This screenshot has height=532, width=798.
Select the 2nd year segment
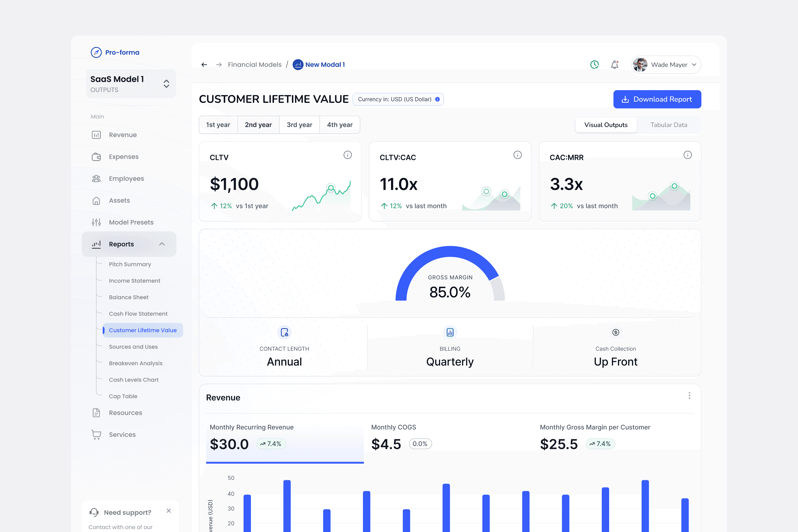(258, 125)
